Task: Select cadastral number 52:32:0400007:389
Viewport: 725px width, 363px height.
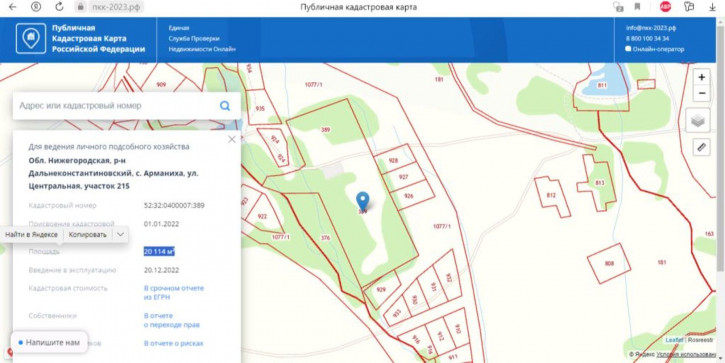Action: click(174, 205)
